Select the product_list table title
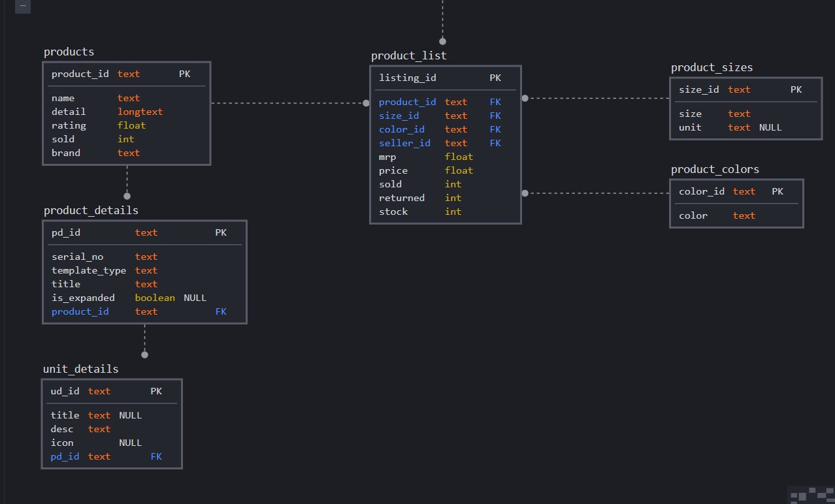This screenshot has height=504, width=835. (408, 55)
